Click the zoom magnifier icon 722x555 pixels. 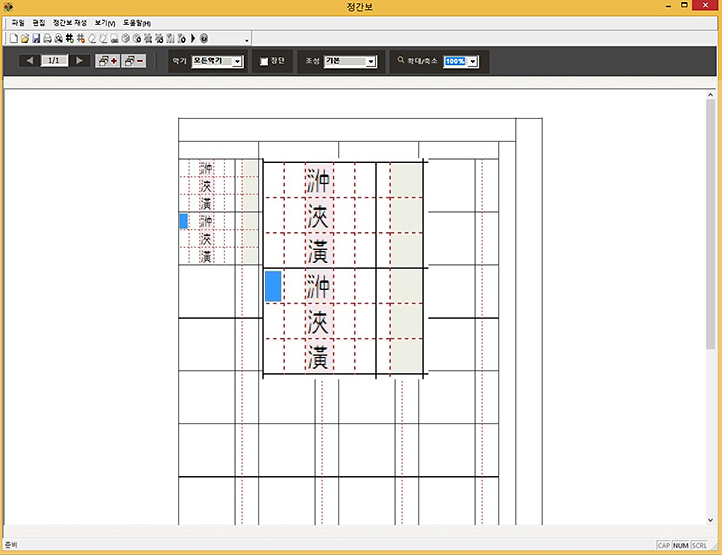pos(401,60)
